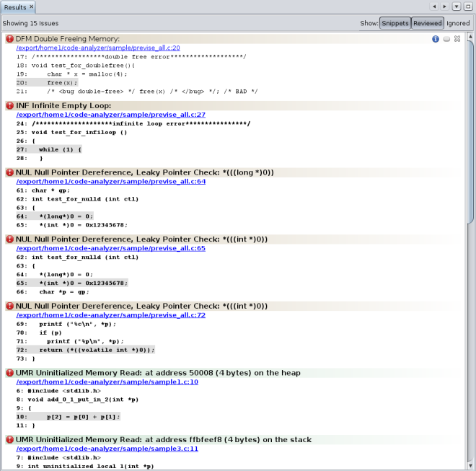Open link previse_all.c:64
The image size is (476, 471).
(x=111, y=182)
